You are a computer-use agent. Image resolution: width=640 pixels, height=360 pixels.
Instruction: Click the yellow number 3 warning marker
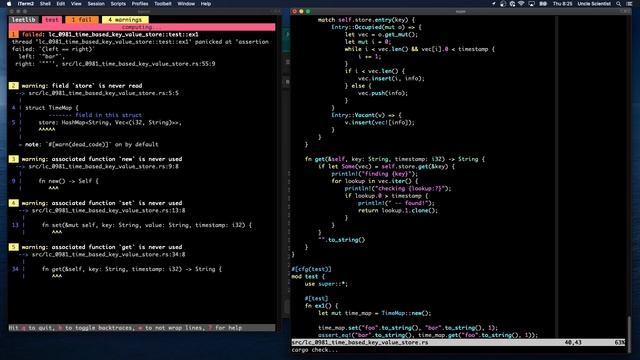pyautogui.click(x=13, y=159)
